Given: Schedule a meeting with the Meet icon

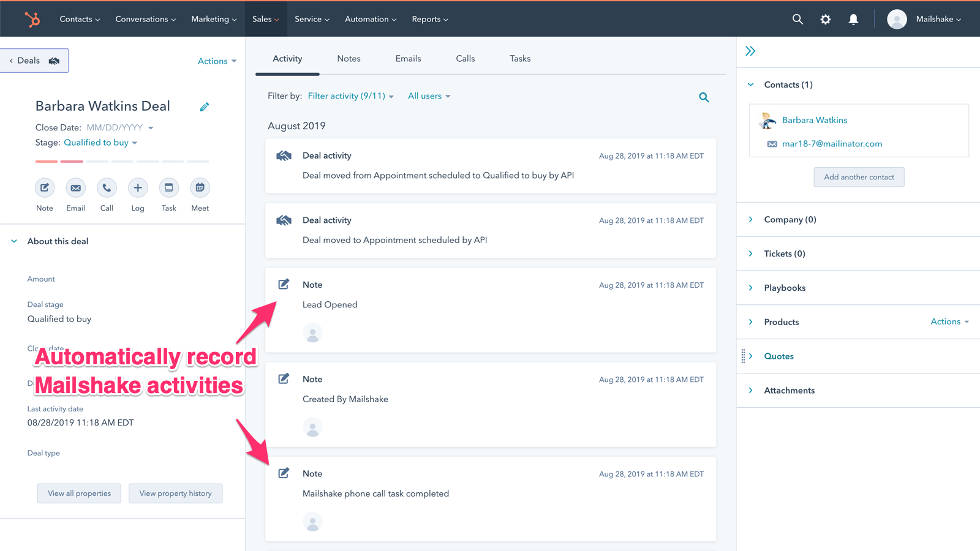Looking at the screenshot, I should point(200,188).
